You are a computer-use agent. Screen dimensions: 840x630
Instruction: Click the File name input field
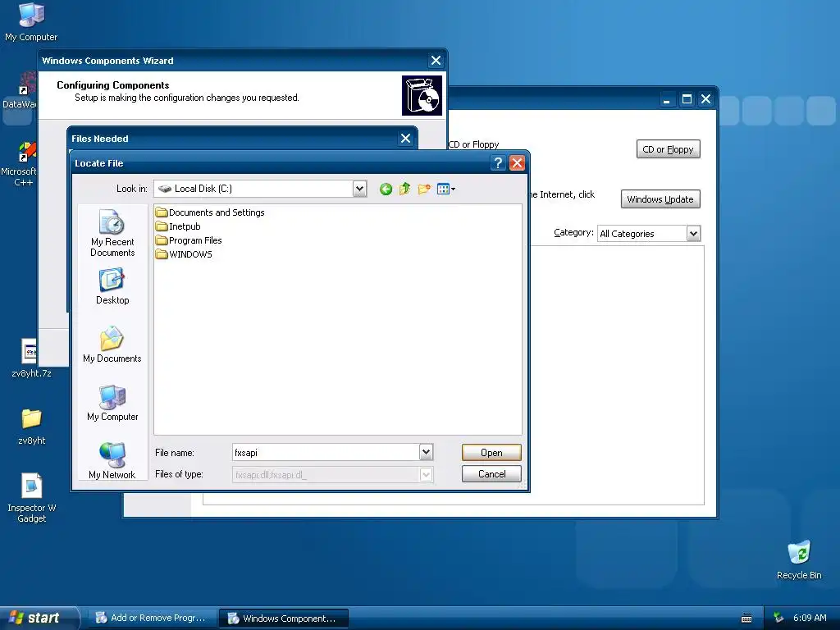326,452
